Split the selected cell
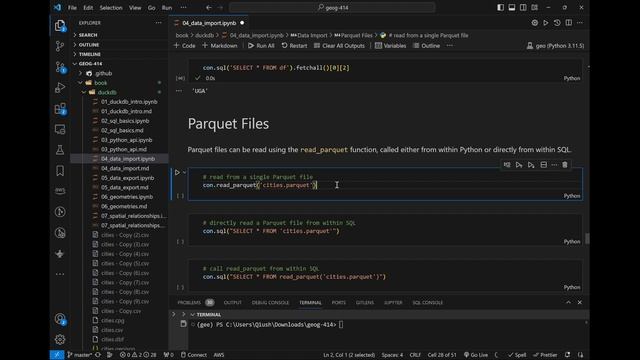The width and height of the screenshot is (640, 360). point(544,165)
